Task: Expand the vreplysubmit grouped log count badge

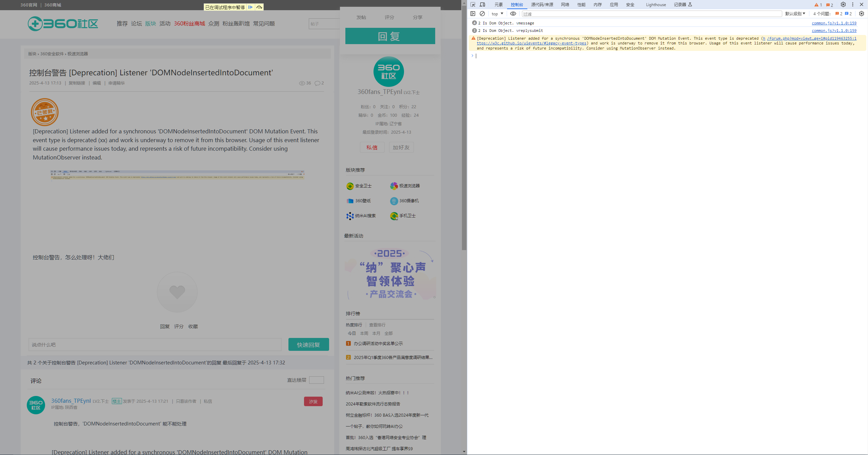Action: coord(474,30)
